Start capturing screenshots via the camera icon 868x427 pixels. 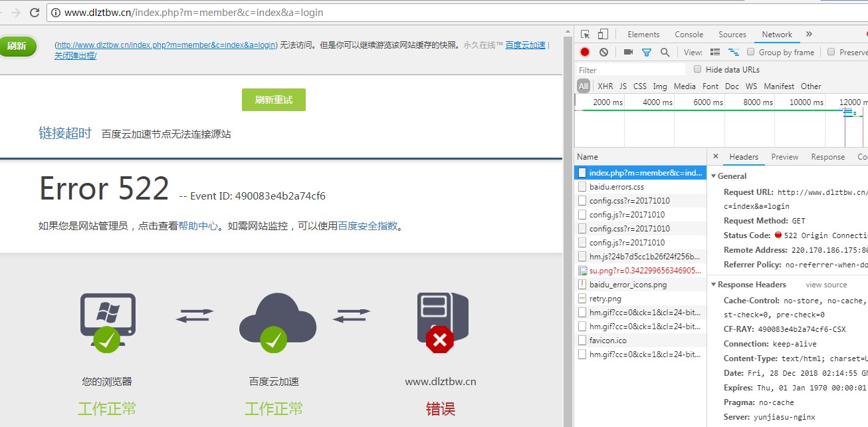(x=627, y=52)
